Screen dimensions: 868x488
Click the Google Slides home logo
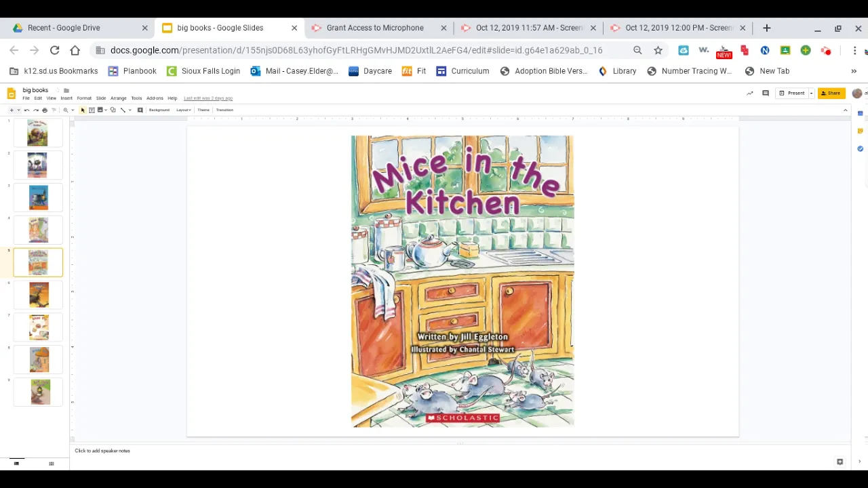(11, 94)
